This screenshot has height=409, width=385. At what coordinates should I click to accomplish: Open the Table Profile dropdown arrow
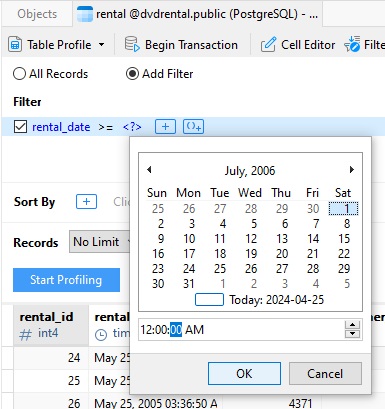(101, 44)
